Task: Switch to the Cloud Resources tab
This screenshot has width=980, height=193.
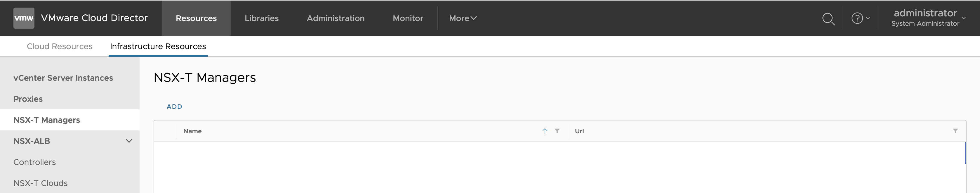Action: click(59, 46)
